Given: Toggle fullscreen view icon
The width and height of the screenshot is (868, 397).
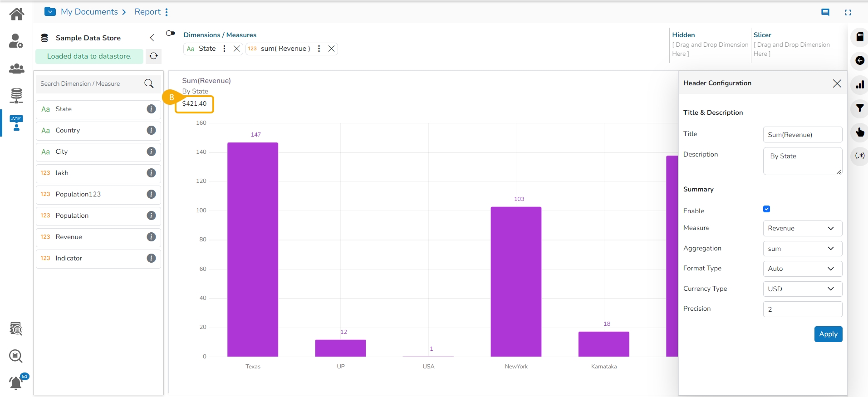Looking at the screenshot, I should click(x=848, y=12).
